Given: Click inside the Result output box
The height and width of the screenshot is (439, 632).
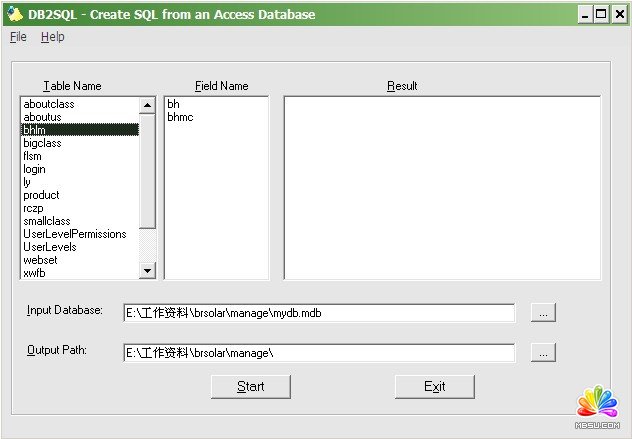Looking at the screenshot, I should [441, 188].
